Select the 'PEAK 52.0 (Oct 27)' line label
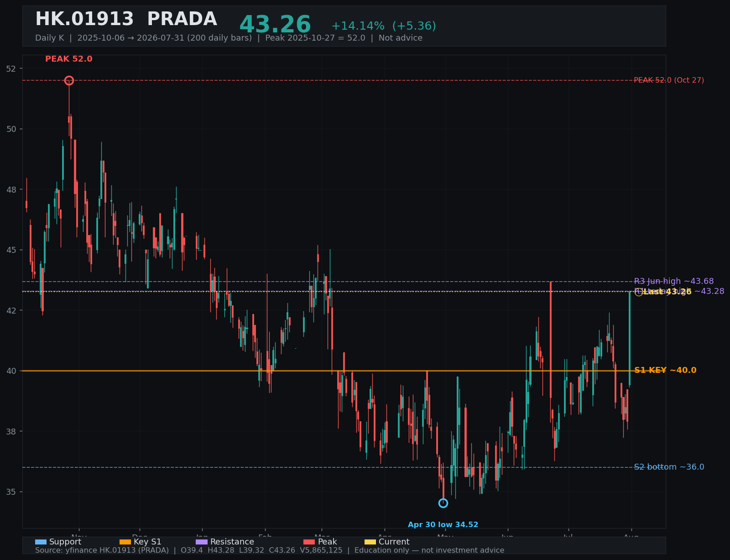730x560 pixels. [x=669, y=80]
